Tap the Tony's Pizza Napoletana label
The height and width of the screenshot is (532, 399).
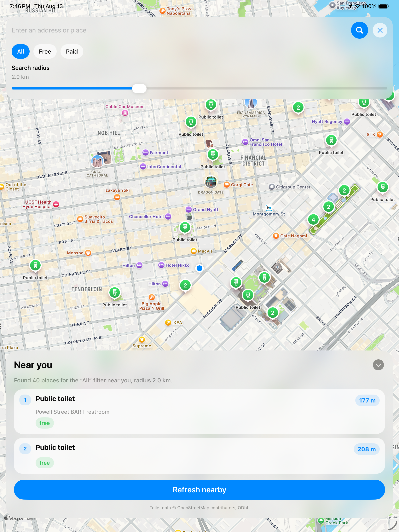pyautogui.click(x=179, y=11)
